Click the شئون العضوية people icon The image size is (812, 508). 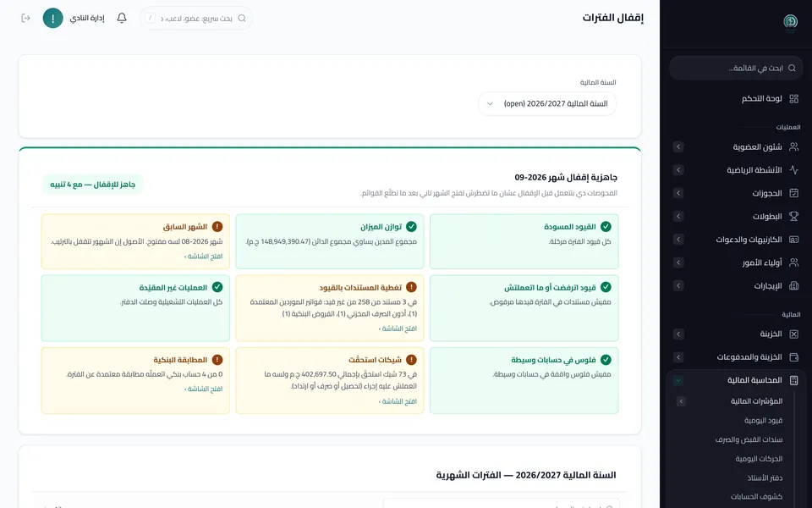(x=794, y=146)
